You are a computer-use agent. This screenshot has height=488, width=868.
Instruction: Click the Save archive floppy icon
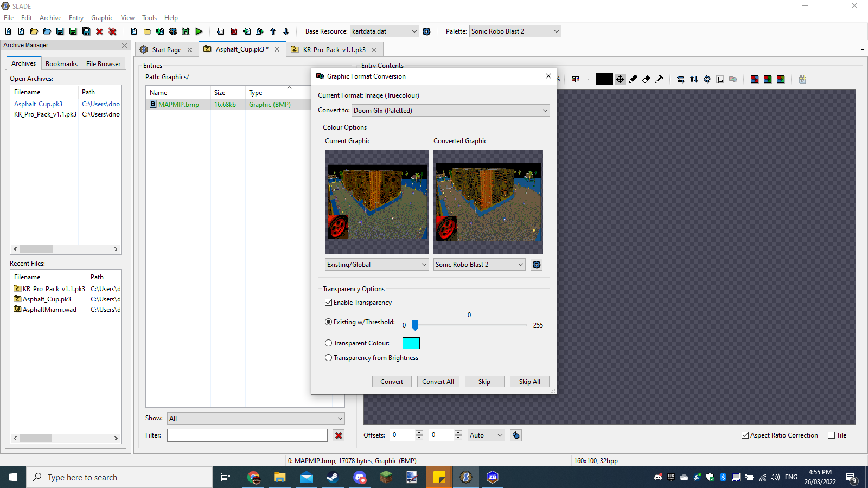(60, 31)
